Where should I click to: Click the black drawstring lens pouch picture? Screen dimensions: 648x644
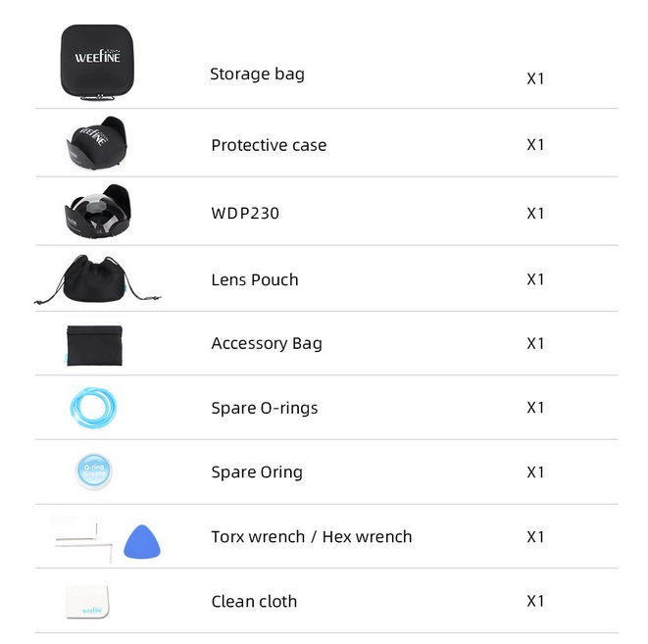coord(97,279)
